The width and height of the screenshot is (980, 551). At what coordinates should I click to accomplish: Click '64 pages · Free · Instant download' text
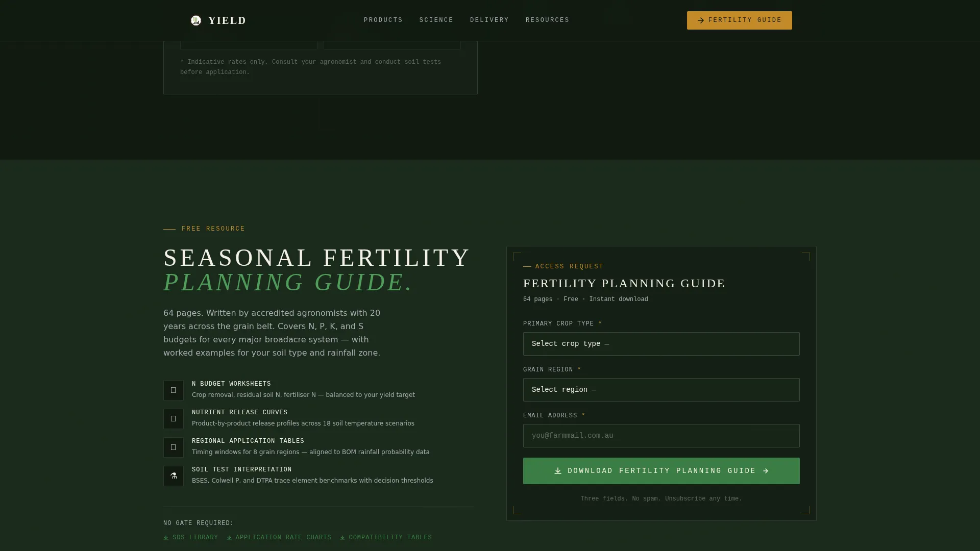[x=585, y=299]
